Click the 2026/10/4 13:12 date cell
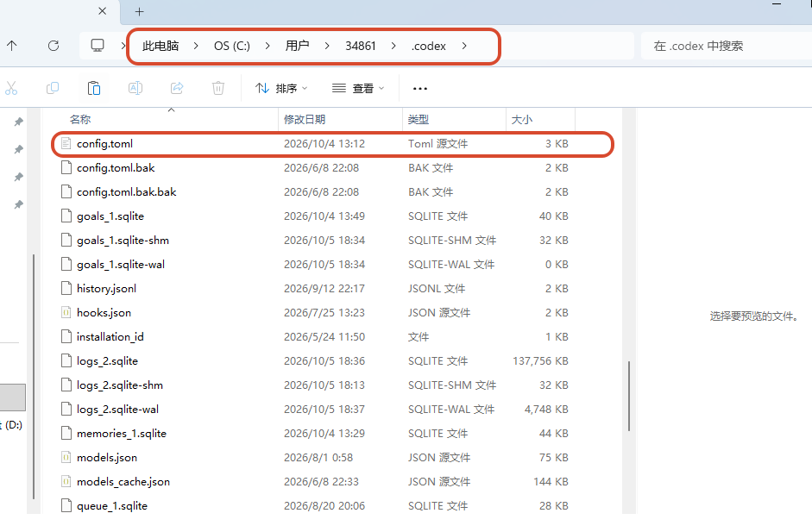Image resolution: width=812 pixels, height=532 pixels. [x=324, y=144]
